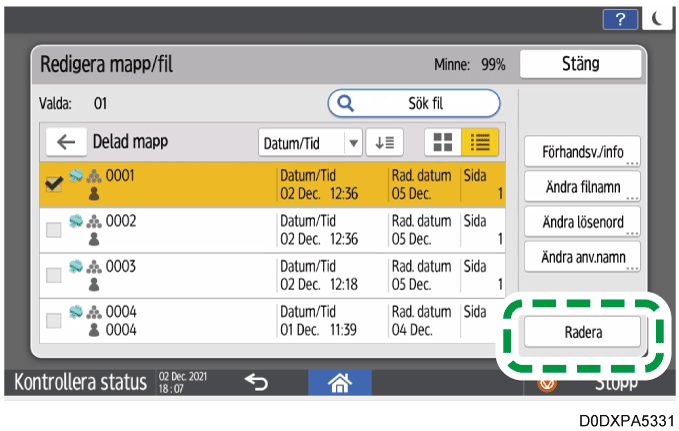Switch to list view
This screenshot has width=679, height=431.
[479, 143]
